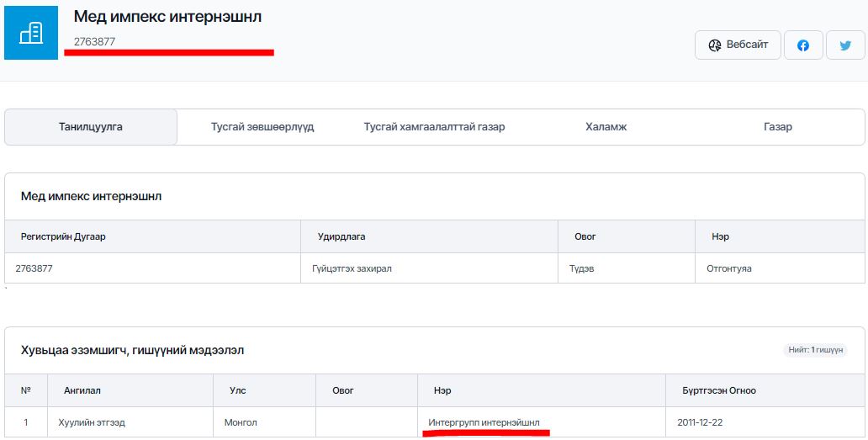Go to the Халамж tab
This screenshot has width=868, height=440.
click(606, 127)
